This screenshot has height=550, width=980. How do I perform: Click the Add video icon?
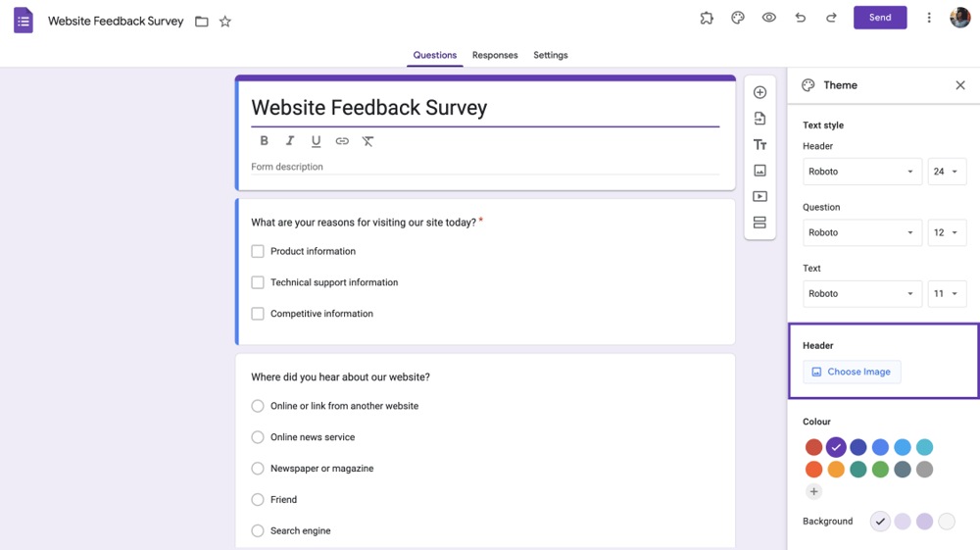(x=759, y=197)
